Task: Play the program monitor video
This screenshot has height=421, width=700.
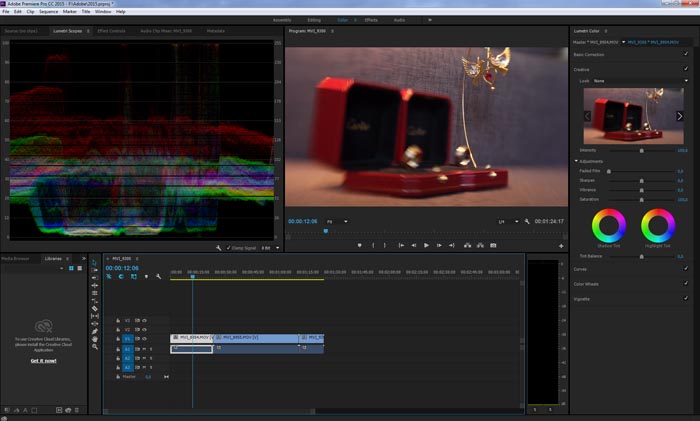Action: pos(426,245)
